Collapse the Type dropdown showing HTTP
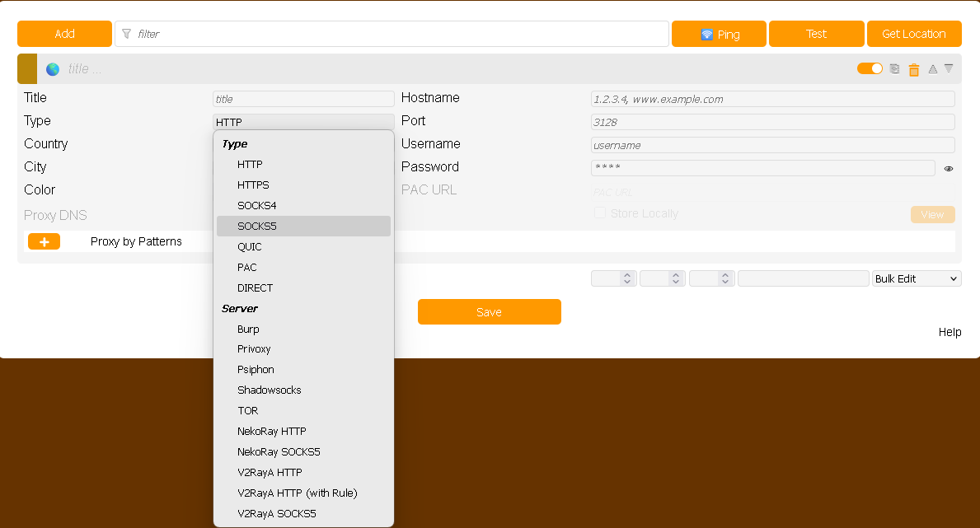 [x=303, y=122]
